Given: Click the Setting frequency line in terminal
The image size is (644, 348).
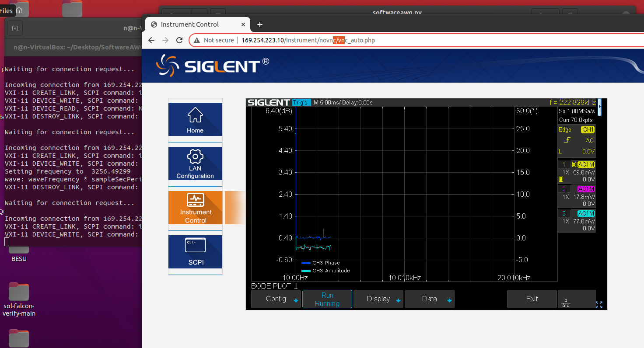Looking at the screenshot, I should pyautogui.click(x=68, y=171).
